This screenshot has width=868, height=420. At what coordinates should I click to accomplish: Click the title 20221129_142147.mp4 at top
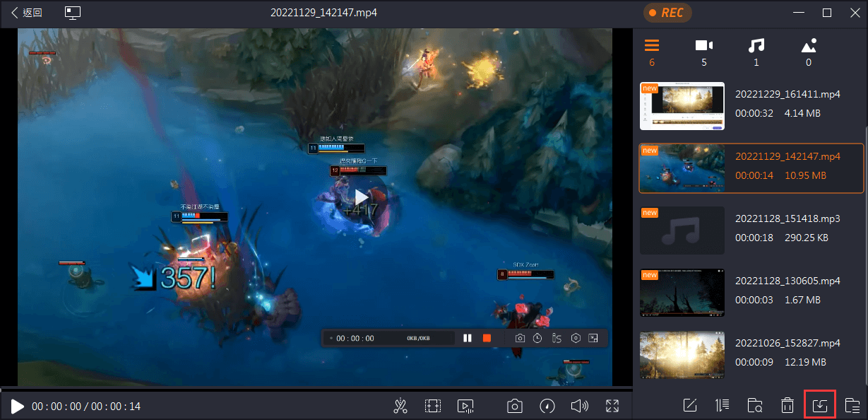323,13
